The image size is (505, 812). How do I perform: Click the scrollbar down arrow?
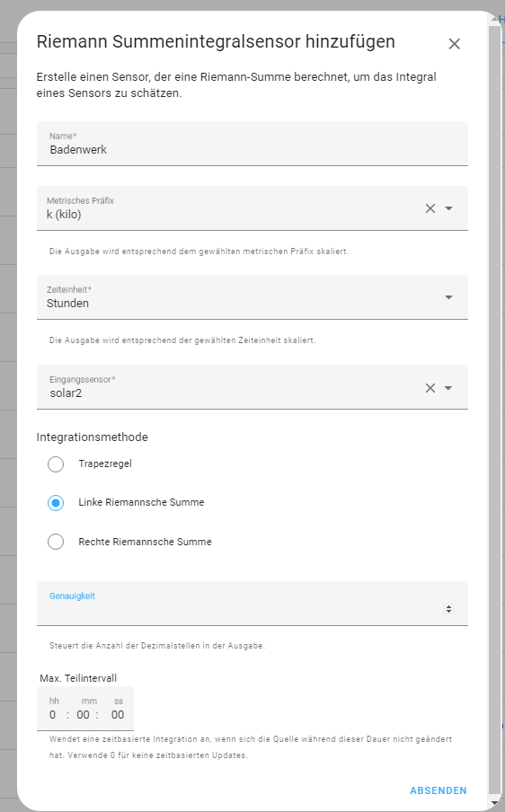click(493, 804)
